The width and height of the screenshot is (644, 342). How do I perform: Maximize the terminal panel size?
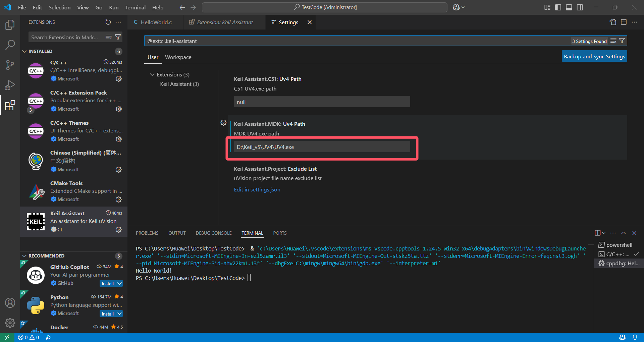pos(624,233)
